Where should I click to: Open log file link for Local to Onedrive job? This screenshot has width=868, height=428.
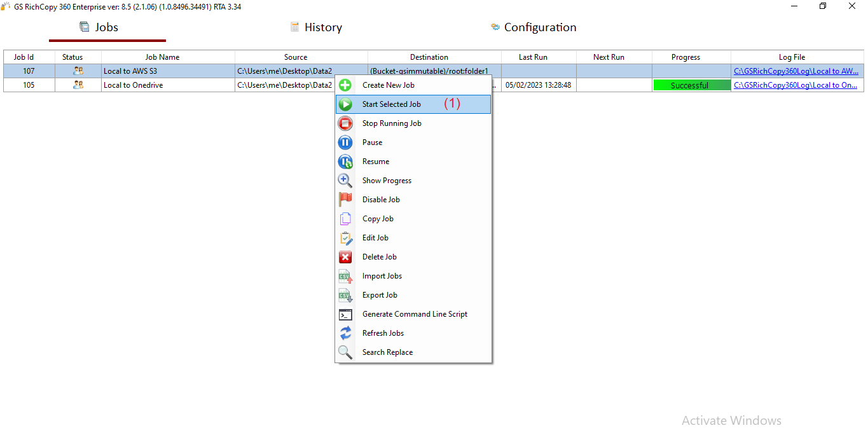[x=796, y=85]
